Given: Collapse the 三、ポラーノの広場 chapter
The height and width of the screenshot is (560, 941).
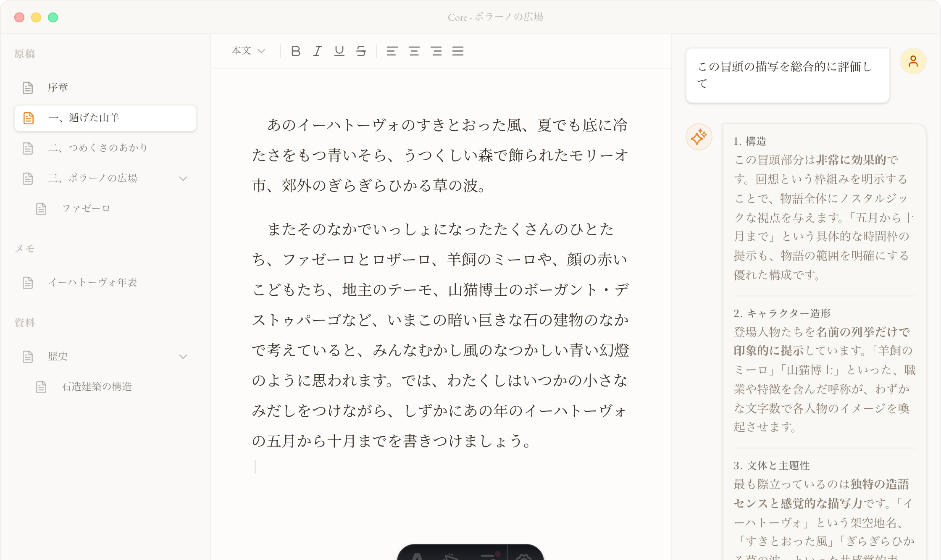Looking at the screenshot, I should point(183,179).
